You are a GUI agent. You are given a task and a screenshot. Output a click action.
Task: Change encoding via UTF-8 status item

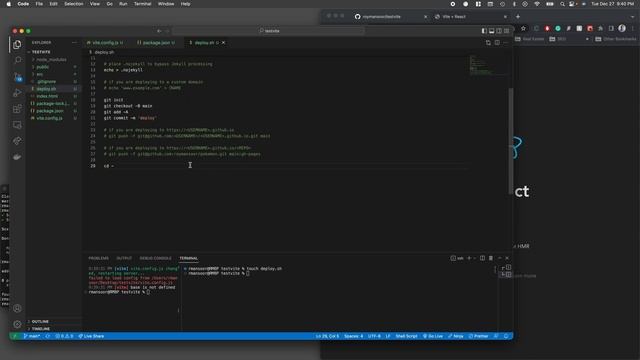point(374,336)
